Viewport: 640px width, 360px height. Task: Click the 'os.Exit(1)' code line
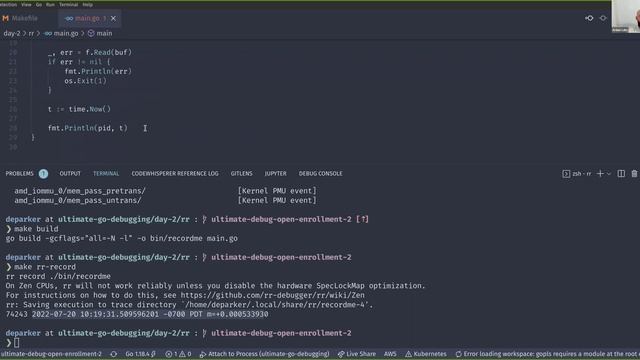(x=85, y=81)
